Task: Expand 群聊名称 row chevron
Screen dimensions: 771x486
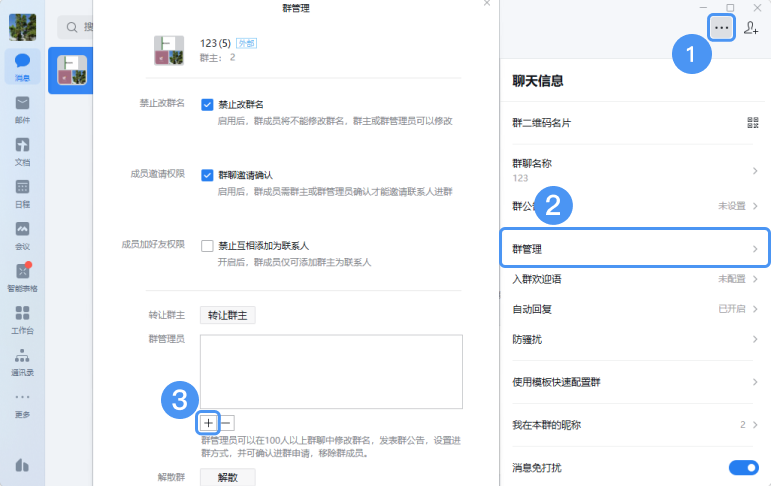Action: click(x=755, y=171)
